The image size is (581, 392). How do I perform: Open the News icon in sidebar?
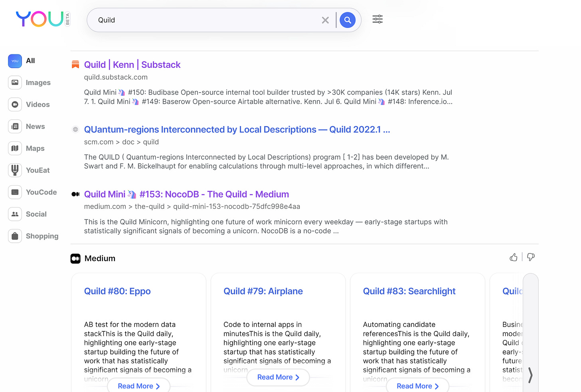[15, 127]
